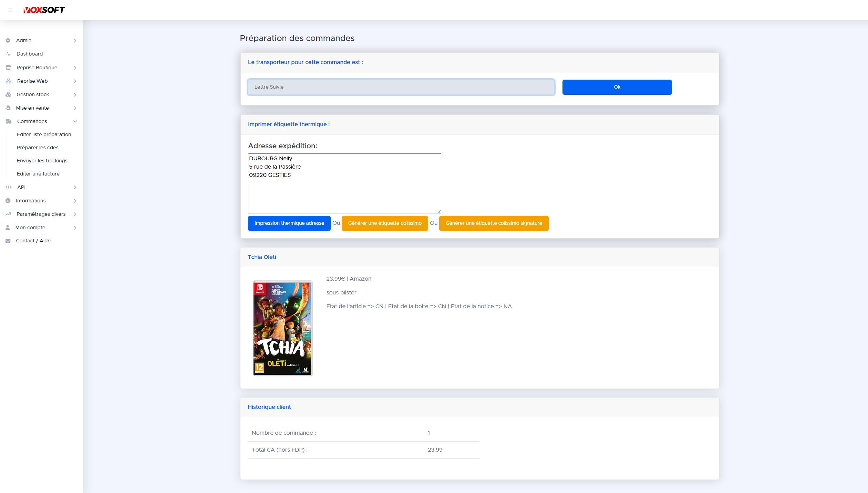Click the Mon compte user icon
This screenshot has width=868, height=493.
(x=8, y=228)
